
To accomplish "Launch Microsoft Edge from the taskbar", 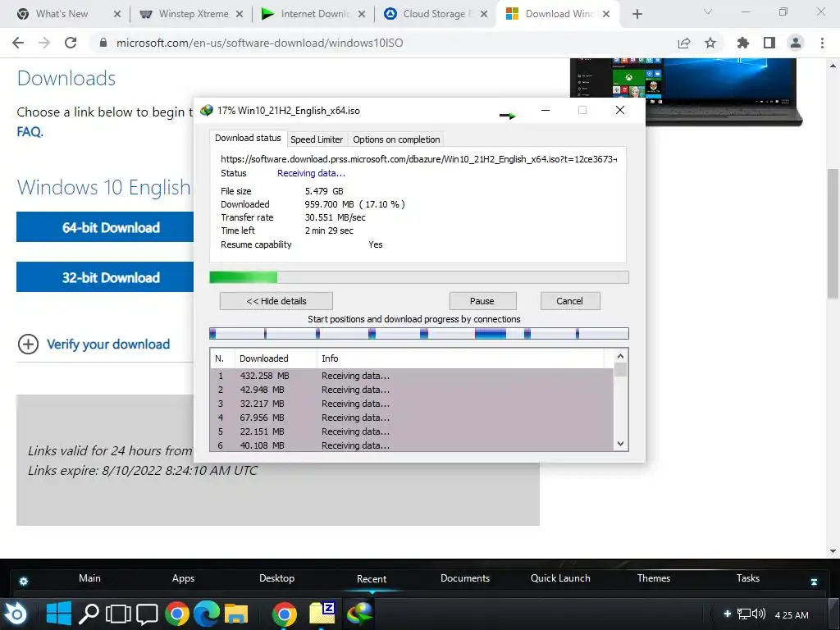I will tap(206, 614).
